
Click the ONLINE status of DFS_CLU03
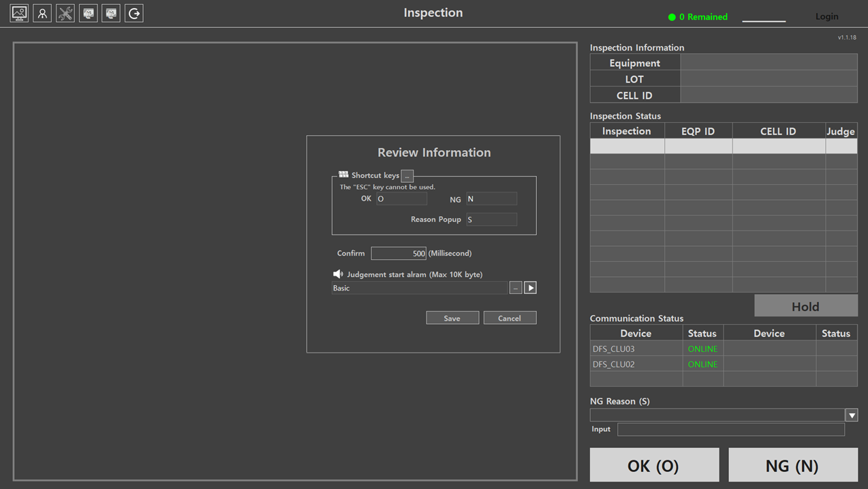(702, 349)
